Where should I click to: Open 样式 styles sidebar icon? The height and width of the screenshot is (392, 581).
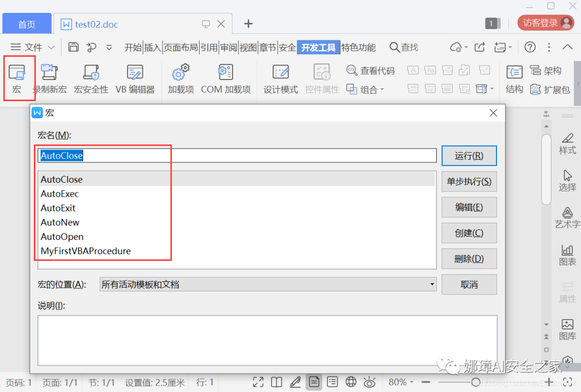[x=568, y=144]
